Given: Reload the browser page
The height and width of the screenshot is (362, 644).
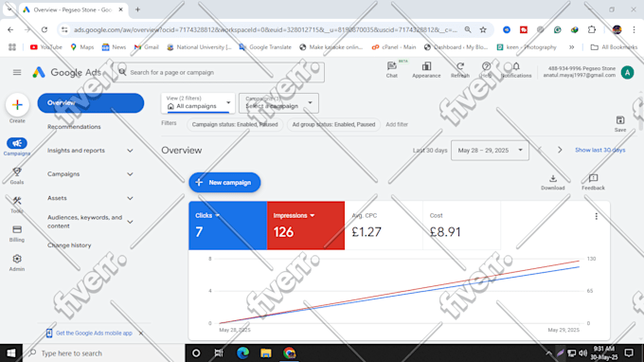Looking at the screenshot, I should 45,29.
